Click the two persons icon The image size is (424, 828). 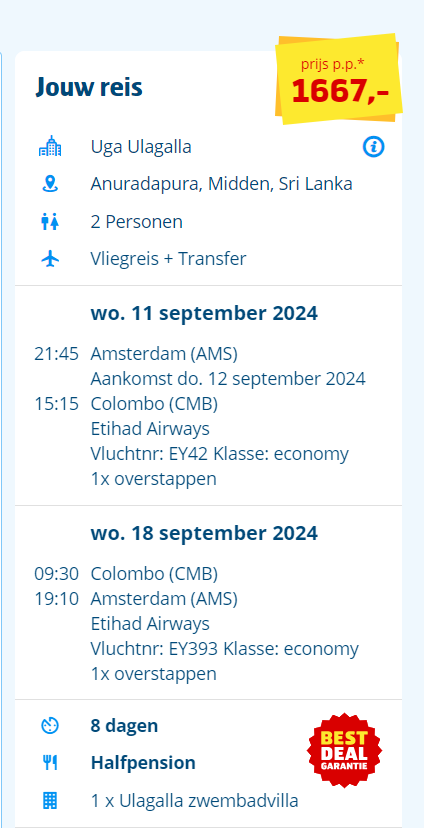[x=50, y=222]
